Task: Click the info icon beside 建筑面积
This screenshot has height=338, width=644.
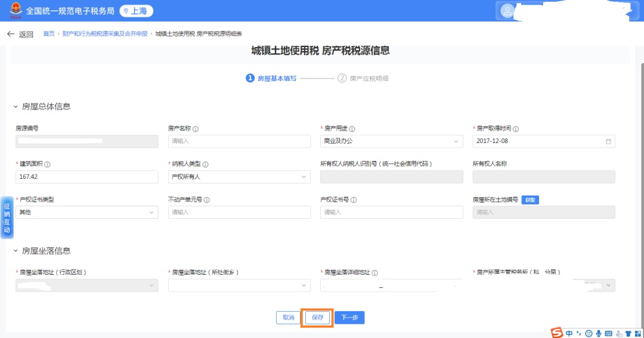Action: [47, 165]
